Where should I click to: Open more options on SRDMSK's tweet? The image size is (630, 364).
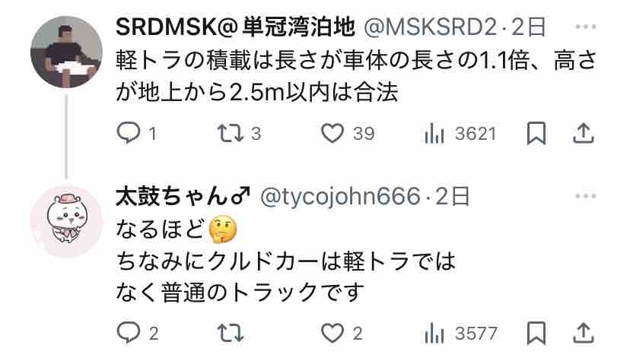tap(585, 27)
